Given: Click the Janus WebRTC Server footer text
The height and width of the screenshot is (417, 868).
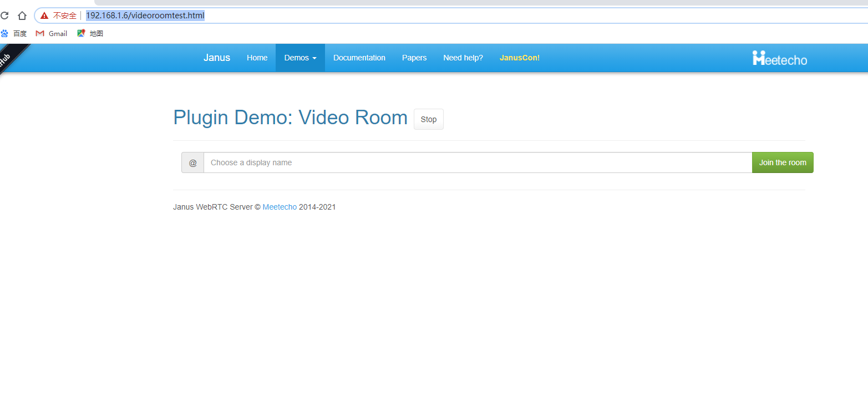Looking at the screenshot, I should click(x=213, y=207).
